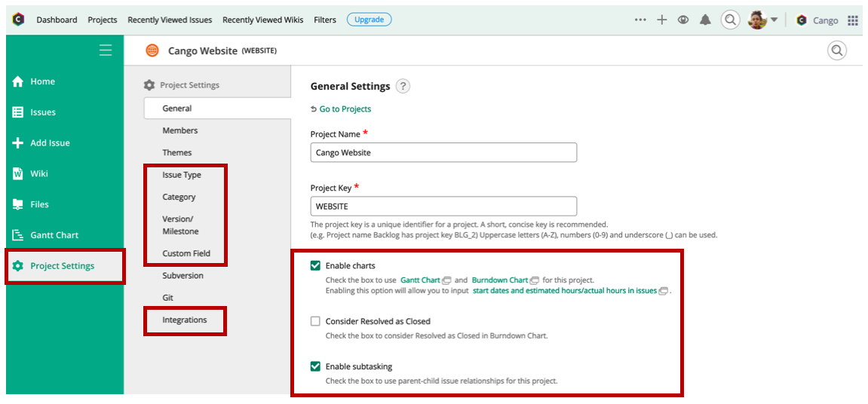Open the apps grid icon
Screen dimensions: 868x404
click(x=851, y=20)
